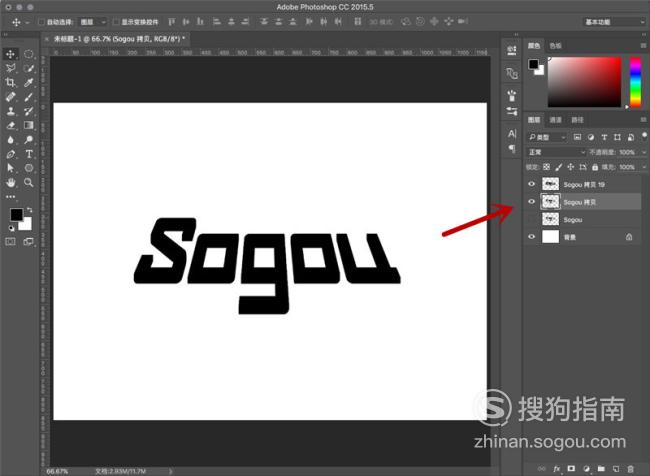Image resolution: width=650 pixels, height=476 pixels.
Task: Swap foreground and background colors
Action: tap(29, 210)
